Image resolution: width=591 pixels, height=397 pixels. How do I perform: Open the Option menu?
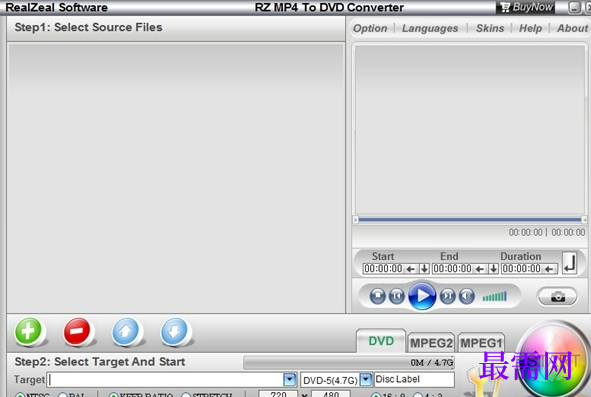pyautogui.click(x=370, y=28)
